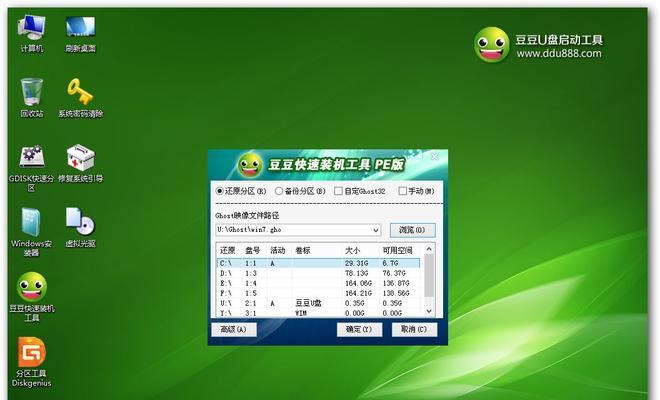Screen dimensions: 660x400
Task: Click the partition list scroll up arrow
Action: [429, 249]
